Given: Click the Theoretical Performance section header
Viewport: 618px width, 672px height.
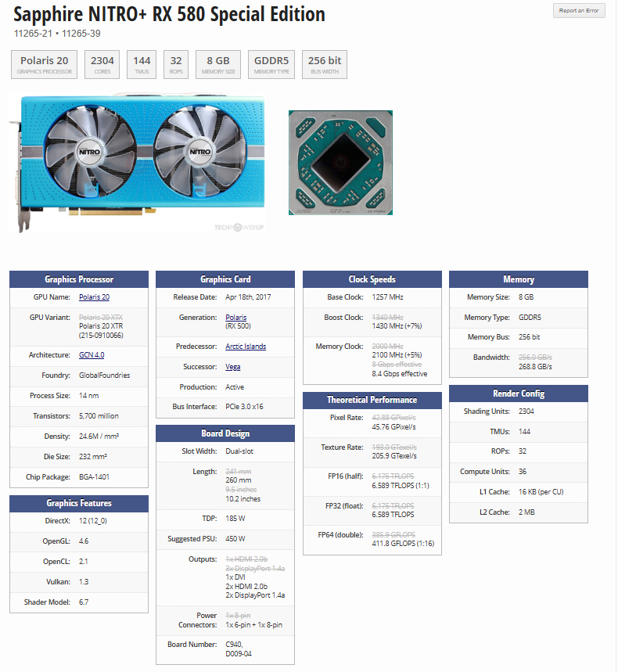Looking at the screenshot, I should pyautogui.click(x=372, y=400).
